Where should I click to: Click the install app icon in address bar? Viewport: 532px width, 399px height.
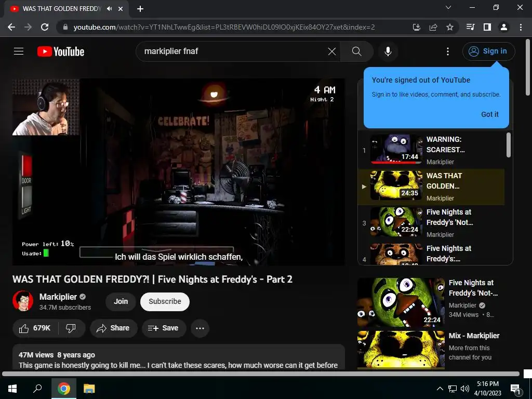[x=416, y=27]
